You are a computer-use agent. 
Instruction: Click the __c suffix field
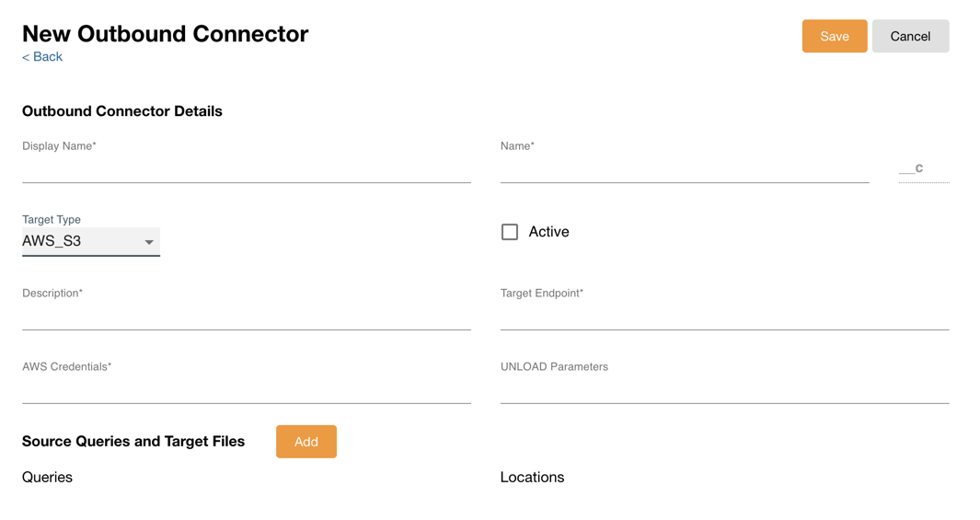point(922,169)
